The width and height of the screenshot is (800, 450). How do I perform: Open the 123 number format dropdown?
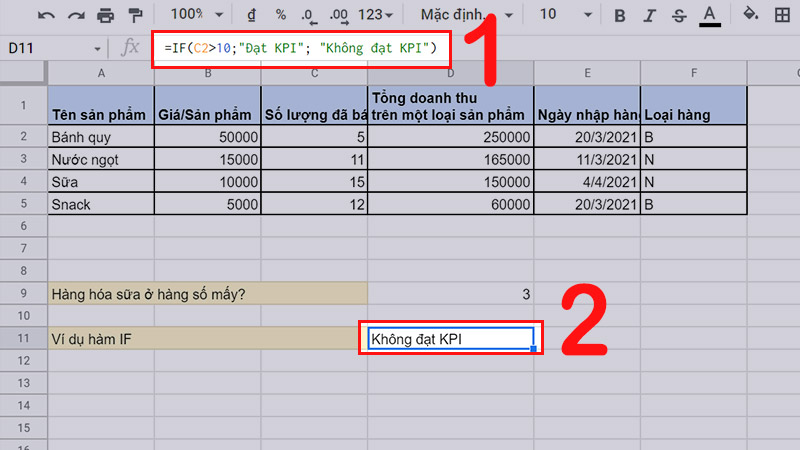377,16
